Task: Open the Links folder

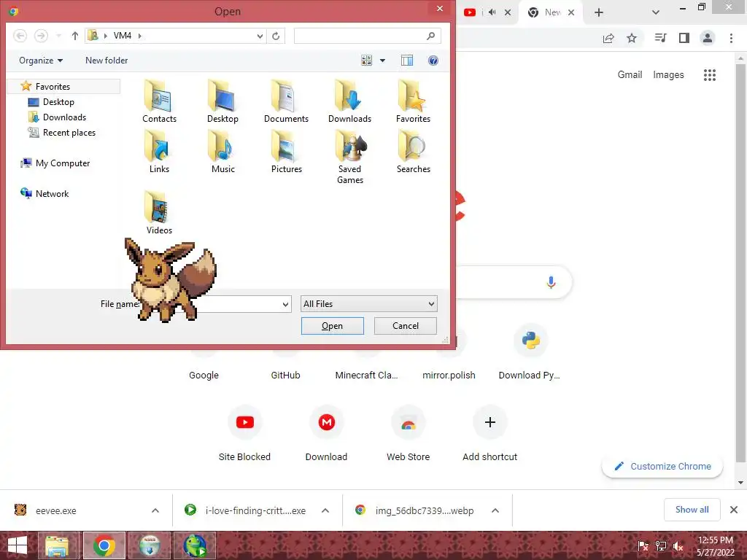Action: click(159, 152)
